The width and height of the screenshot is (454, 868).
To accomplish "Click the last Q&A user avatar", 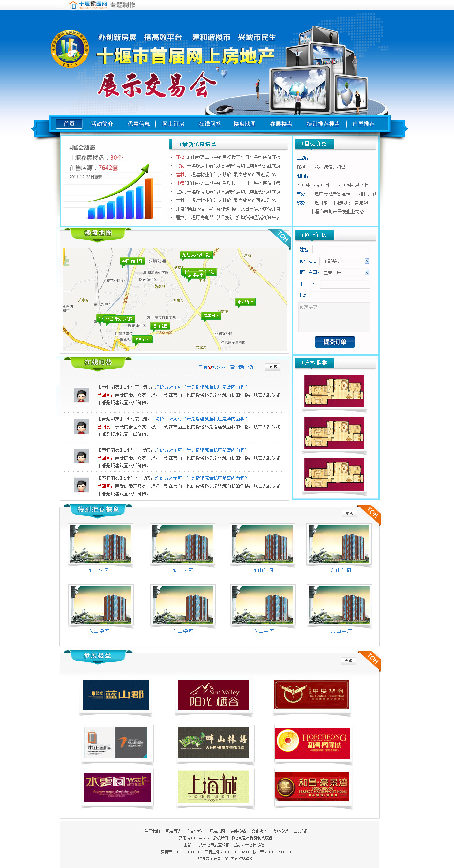I will click(x=81, y=485).
